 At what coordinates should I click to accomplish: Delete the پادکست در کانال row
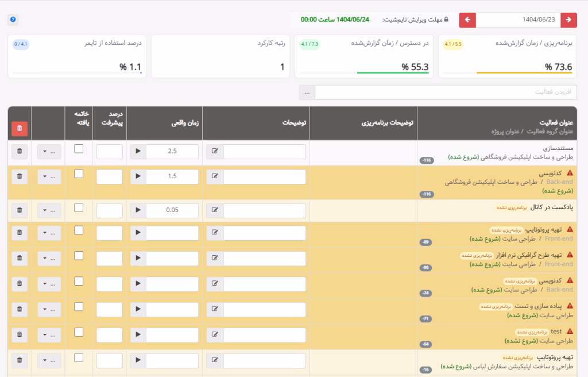tap(20, 210)
